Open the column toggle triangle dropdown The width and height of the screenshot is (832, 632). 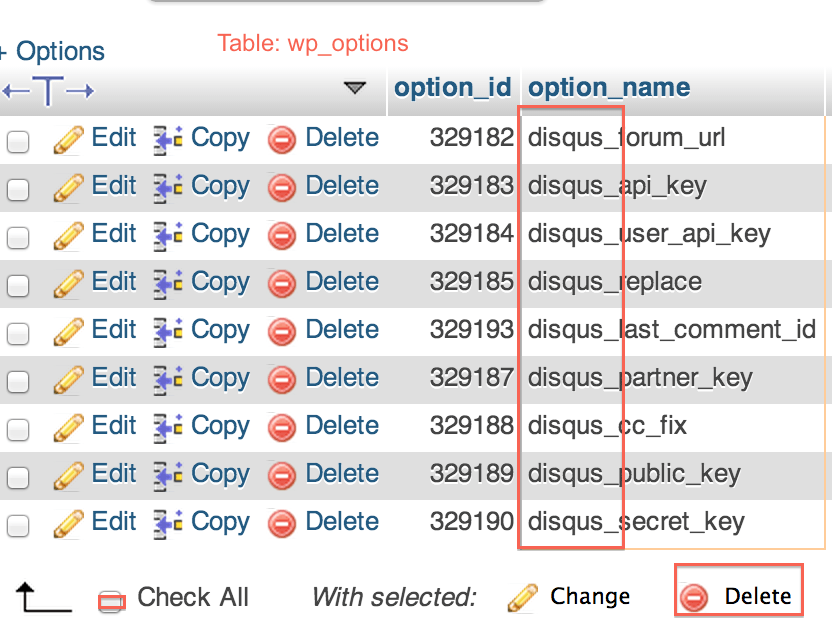tap(354, 88)
